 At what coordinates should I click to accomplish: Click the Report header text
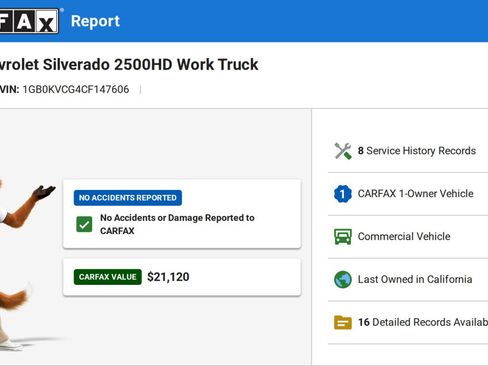[x=95, y=21]
